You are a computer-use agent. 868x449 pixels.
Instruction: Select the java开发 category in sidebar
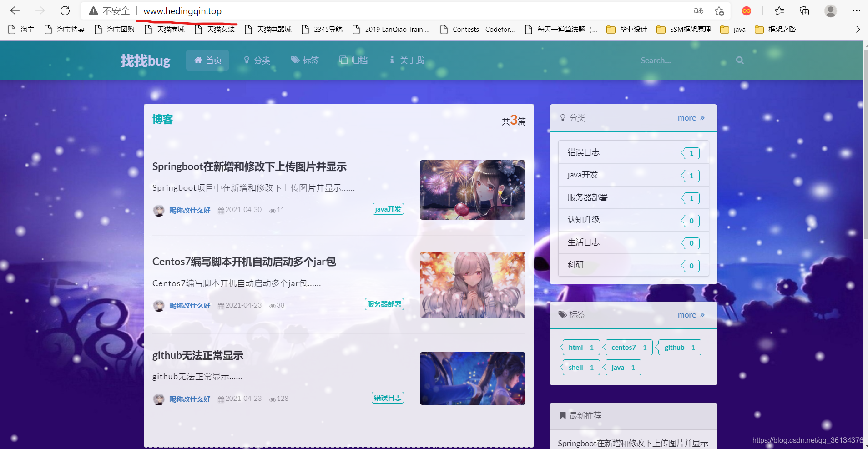pyautogui.click(x=633, y=175)
